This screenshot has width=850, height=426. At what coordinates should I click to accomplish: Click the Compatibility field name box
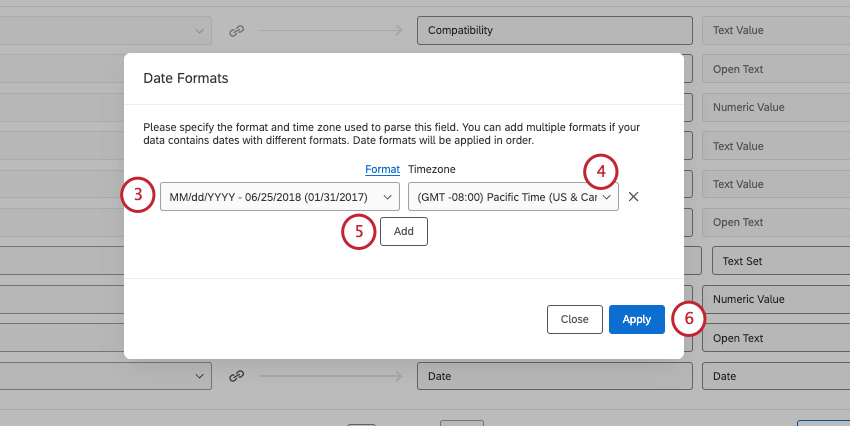click(x=554, y=31)
